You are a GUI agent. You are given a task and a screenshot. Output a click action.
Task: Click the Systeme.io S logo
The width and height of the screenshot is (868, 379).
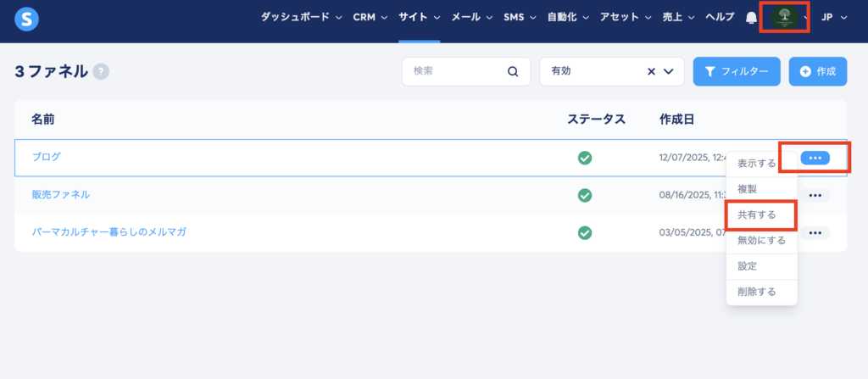point(27,19)
